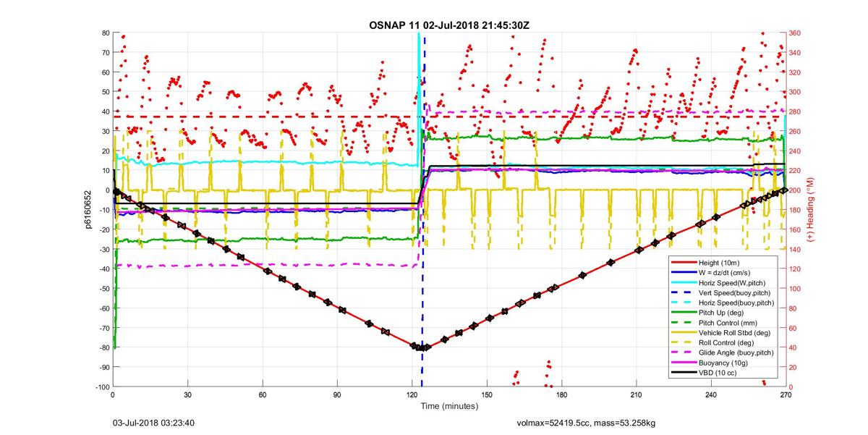Select the 'Time (minutes)' x-axis label
Screen dimensions: 868x435
[x=450, y=407]
